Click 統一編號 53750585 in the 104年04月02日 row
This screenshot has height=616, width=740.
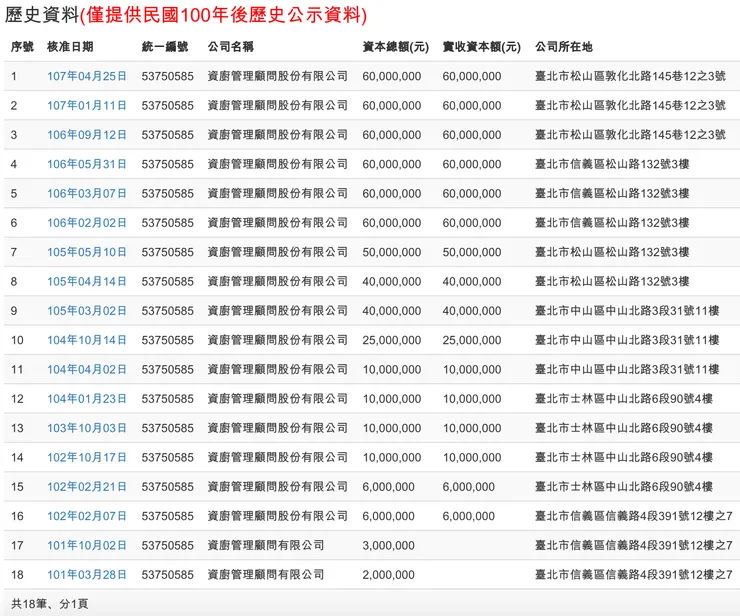pyautogui.click(x=168, y=369)
